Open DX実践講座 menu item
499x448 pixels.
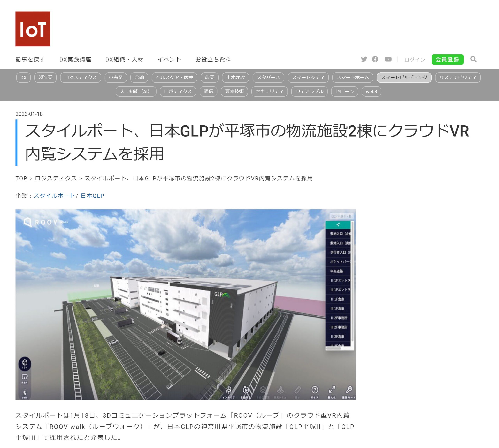pyautogui.click(x=75, y=60)
